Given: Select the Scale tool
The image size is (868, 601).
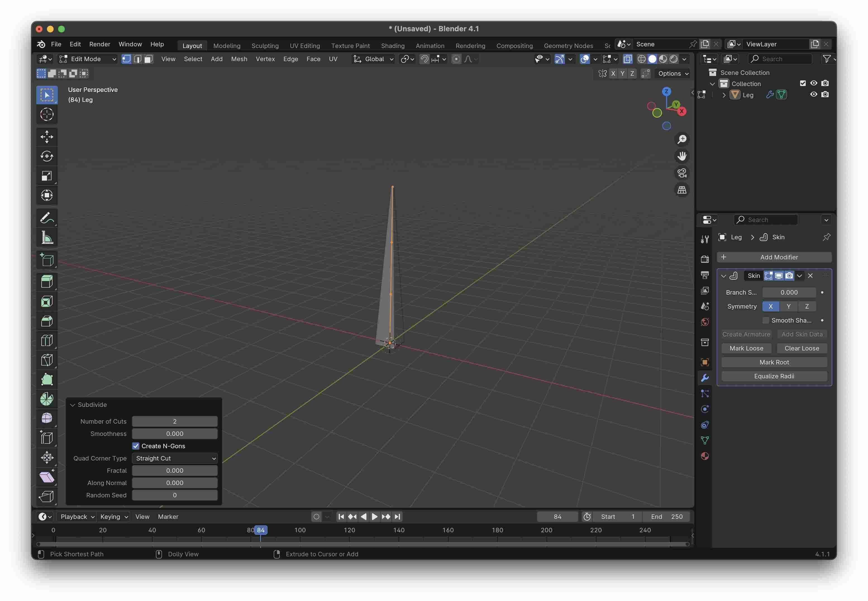Looking at the screenshot, I should (47, 176).
